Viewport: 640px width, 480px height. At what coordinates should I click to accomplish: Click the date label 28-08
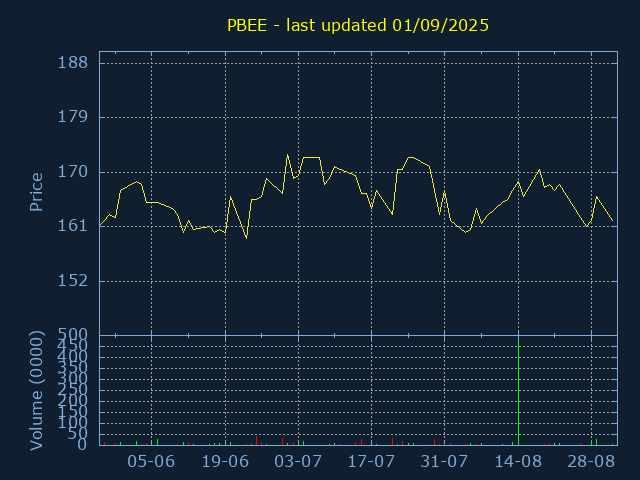(x=591, y=462)
